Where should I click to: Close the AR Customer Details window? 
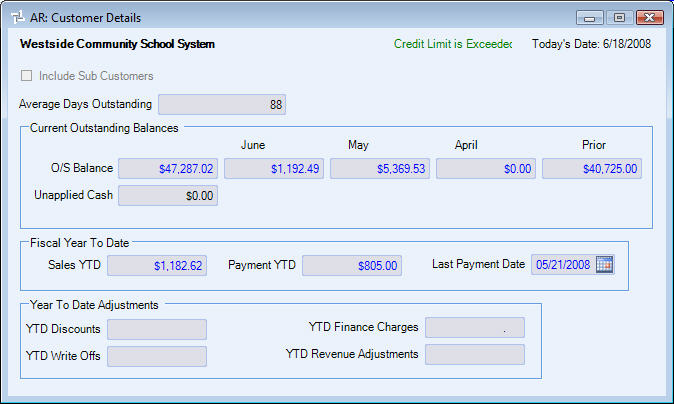point(650,18)
